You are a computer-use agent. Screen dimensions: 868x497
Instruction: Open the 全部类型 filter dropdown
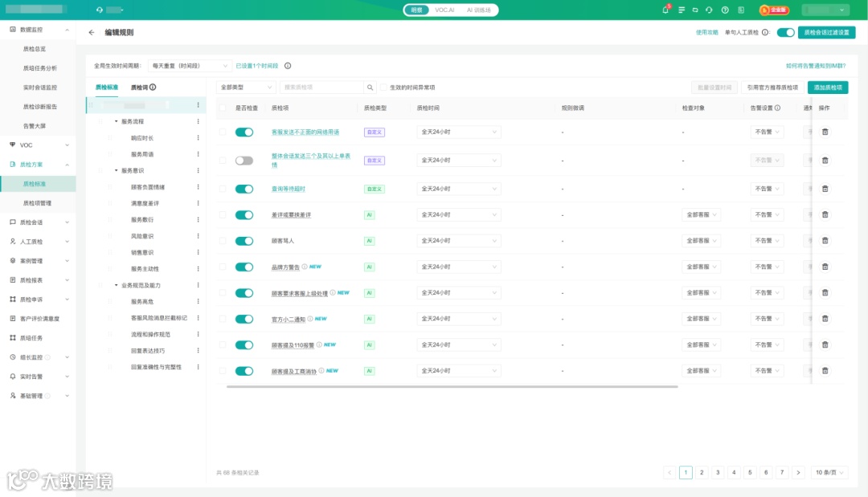click(x=246, y=88)
